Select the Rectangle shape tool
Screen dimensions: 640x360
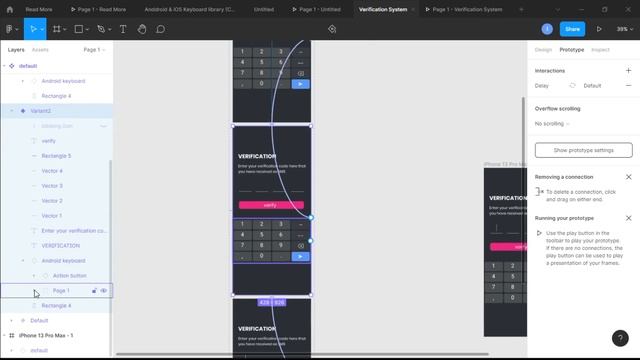click(79, 29)
